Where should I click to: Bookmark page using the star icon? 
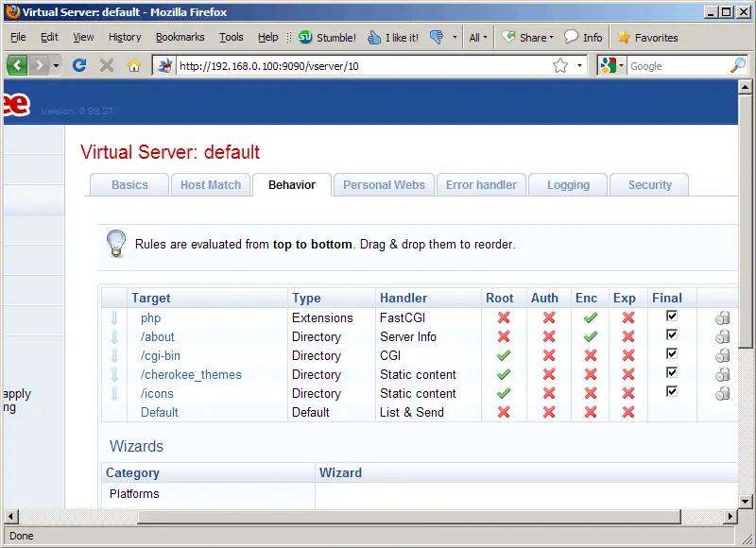pyautogui.click(x=560, y=65)
